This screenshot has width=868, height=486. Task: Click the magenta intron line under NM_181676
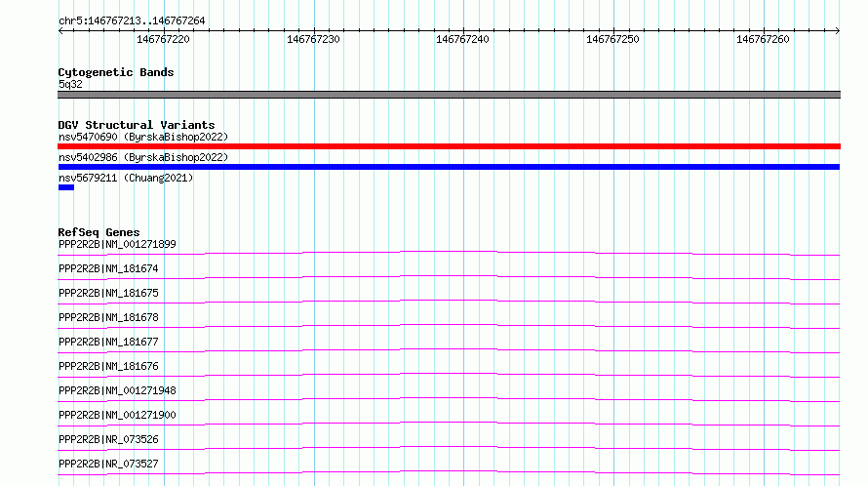point(449,374)
